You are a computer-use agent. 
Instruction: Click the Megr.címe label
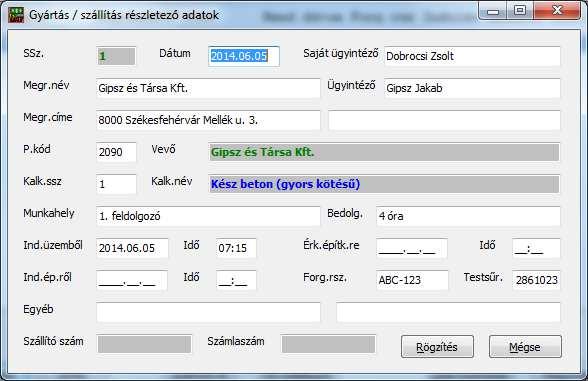(48, 117)
